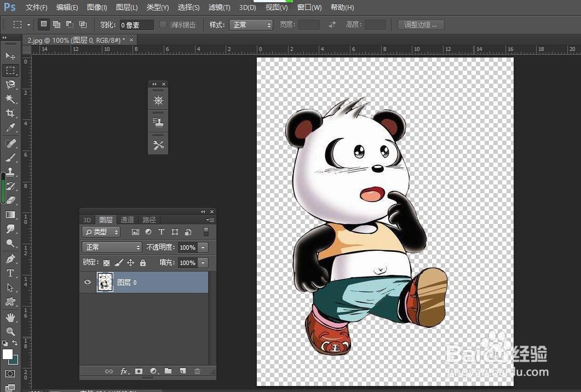Open the Smudge/Blur tool

click(10, 229)
